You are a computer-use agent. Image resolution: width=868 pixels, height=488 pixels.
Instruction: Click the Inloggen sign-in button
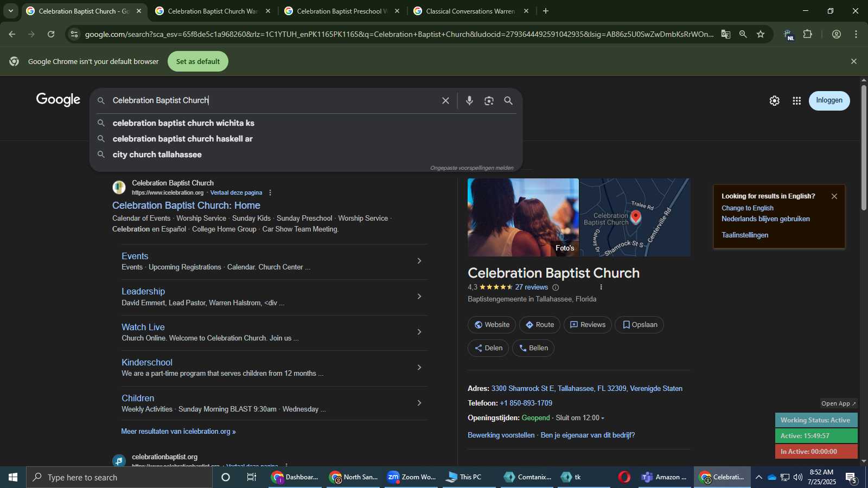tap(829, 100)
